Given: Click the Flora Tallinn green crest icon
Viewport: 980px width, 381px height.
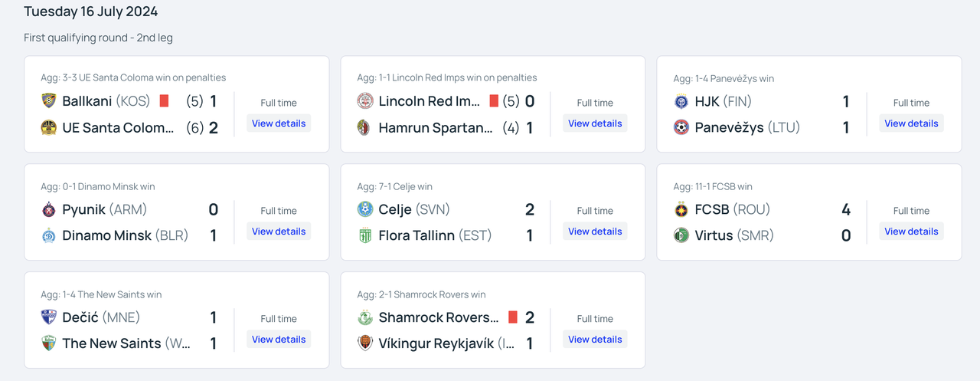Looking at the screenshot, I should [x=365, y=236].
